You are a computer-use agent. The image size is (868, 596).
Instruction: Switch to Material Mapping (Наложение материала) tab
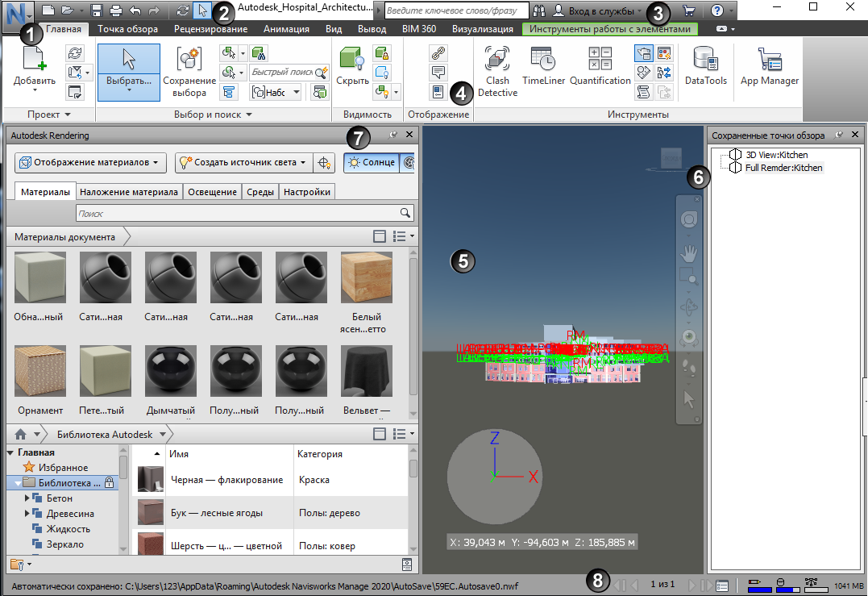[x=129, y=192]
